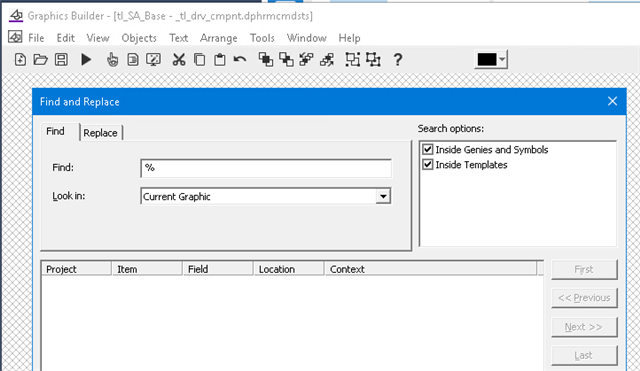Click the Group objects icon
640x371 pixels.
pos(353,60)
